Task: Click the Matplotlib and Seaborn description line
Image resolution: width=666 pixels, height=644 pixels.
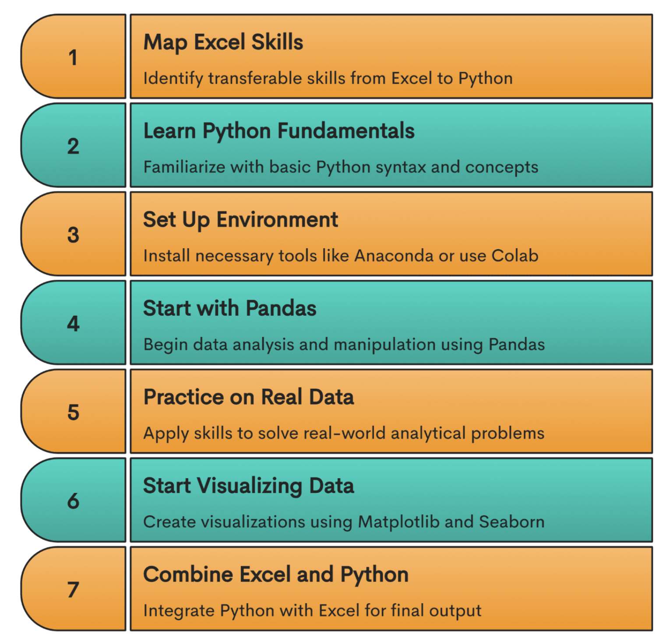Action: tap(344, 522)
